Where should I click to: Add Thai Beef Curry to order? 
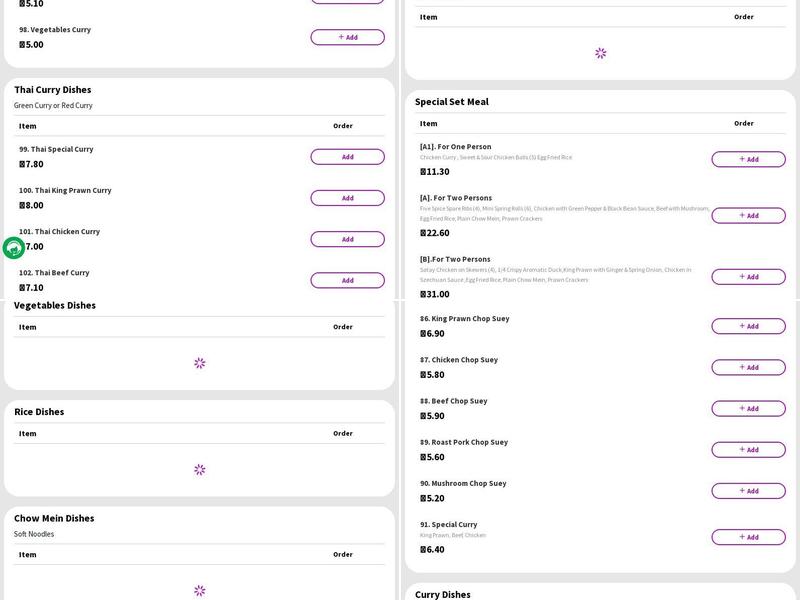[347, 280]
